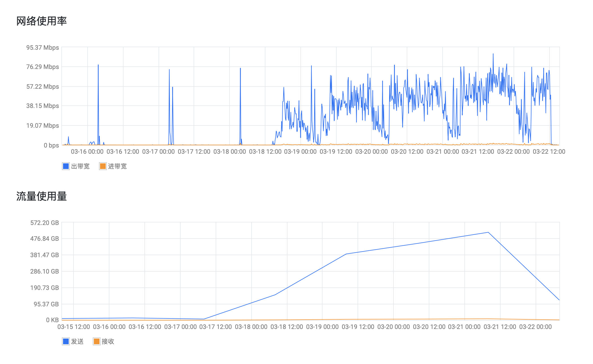593x364 pixels.
Task: Click the peak point of 发送 traffic line
Action: point(488,232)
